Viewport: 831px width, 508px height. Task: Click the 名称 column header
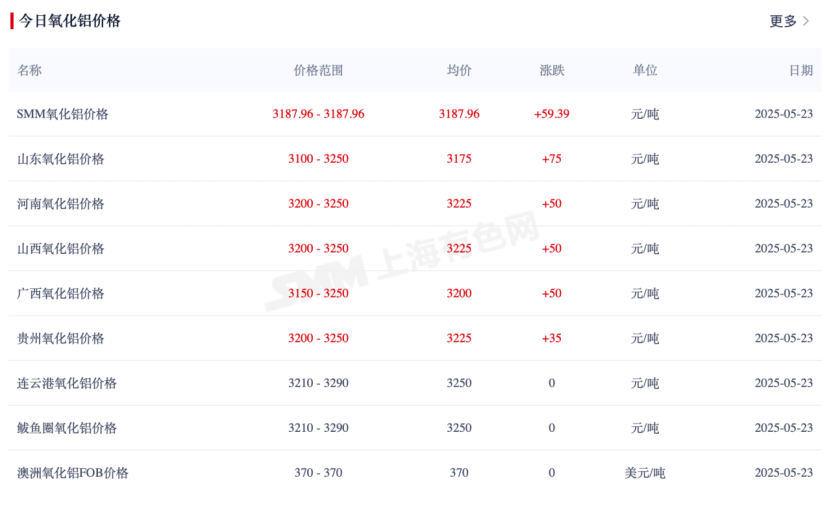[30, 71]
